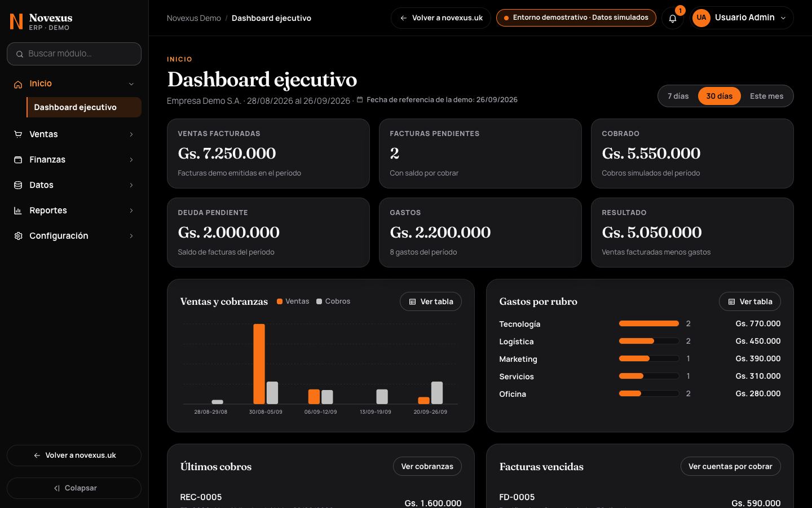Click the Tecnología expense progress bar
812x508 pixels.
click(x=649, y=323)
